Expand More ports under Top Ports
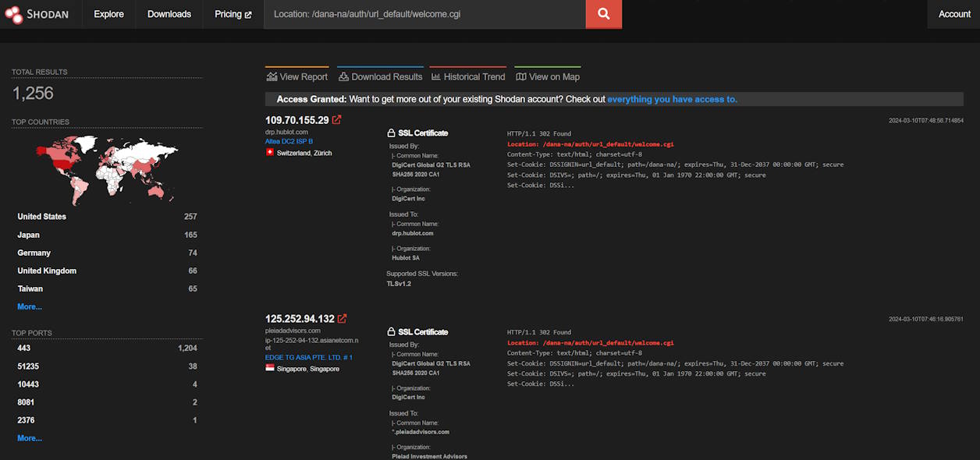The width and height of the screenshot is (980, 460). point(29,437)
